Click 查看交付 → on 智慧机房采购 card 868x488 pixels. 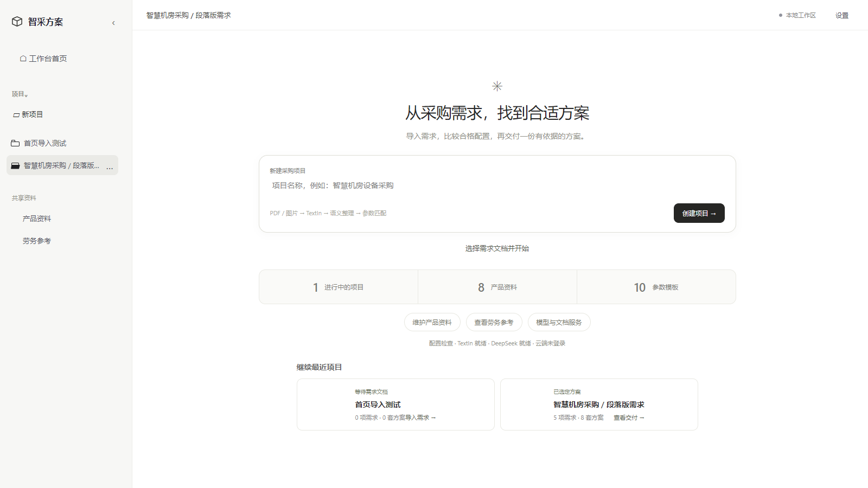pyautogui.click(x=629, y=418)
